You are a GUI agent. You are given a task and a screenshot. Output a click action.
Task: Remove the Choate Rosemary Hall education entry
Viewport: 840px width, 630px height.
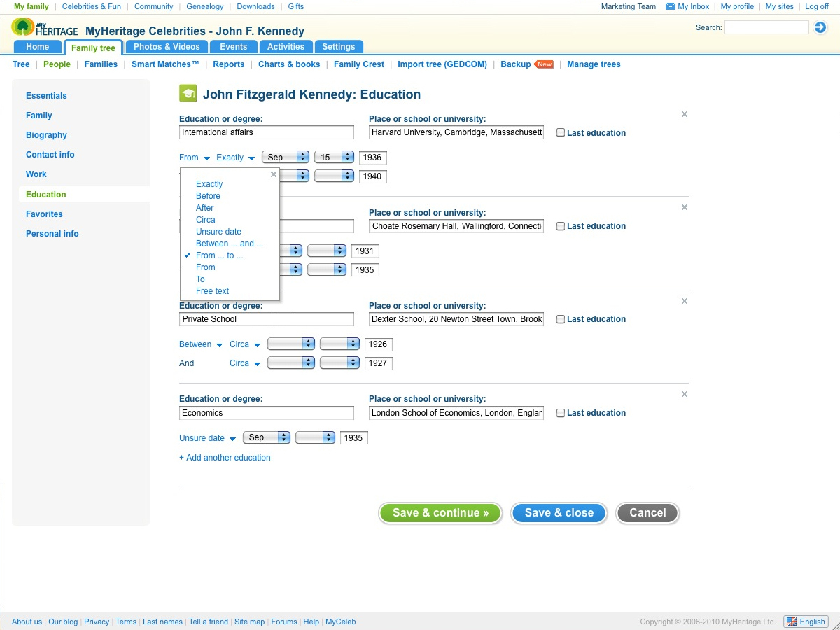(685, 207)
